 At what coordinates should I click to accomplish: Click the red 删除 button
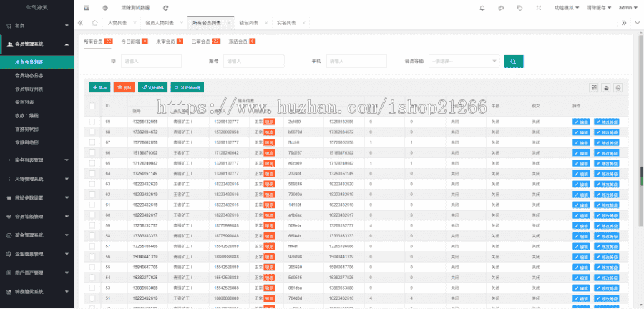124,87
